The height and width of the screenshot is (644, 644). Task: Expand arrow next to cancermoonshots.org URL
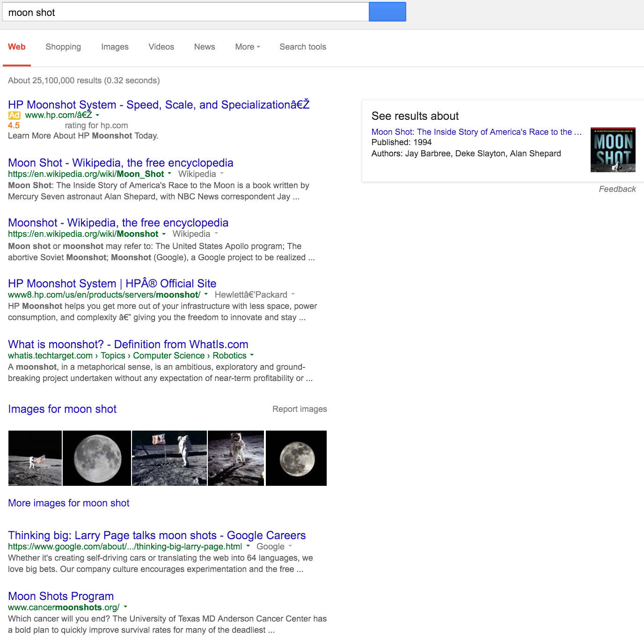(125, 607)
